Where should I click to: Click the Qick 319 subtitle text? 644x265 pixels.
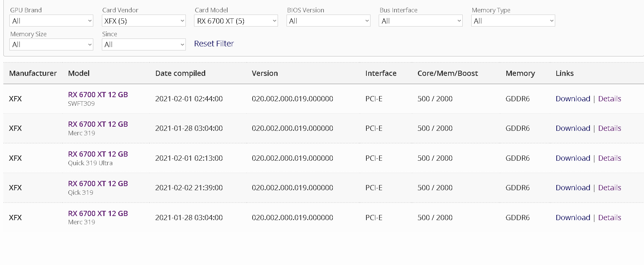pos(81,192)
